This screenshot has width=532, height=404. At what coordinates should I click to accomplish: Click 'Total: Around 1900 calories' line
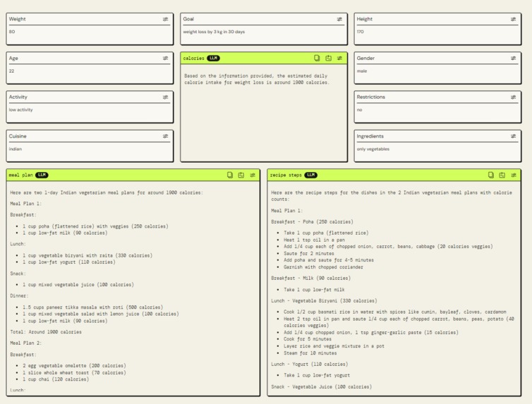point(46,332)
